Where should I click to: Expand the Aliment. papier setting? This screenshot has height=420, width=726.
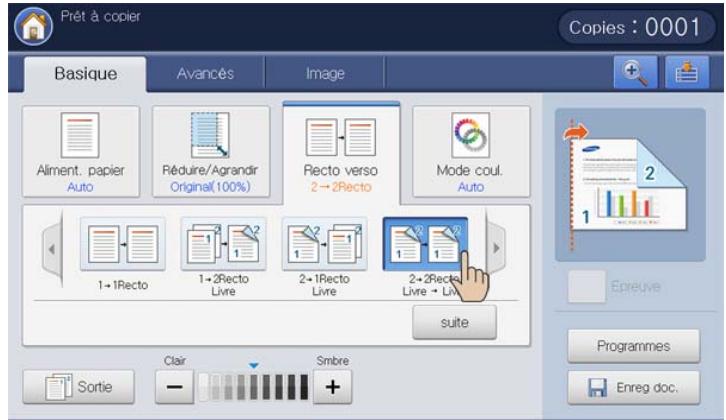81,150
